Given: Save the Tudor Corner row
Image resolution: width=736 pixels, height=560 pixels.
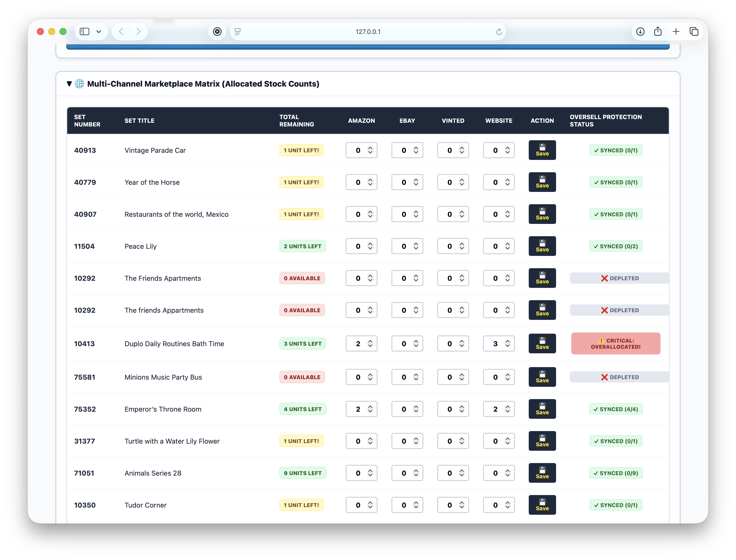Looking at the screenshot, I should (542, 505).
